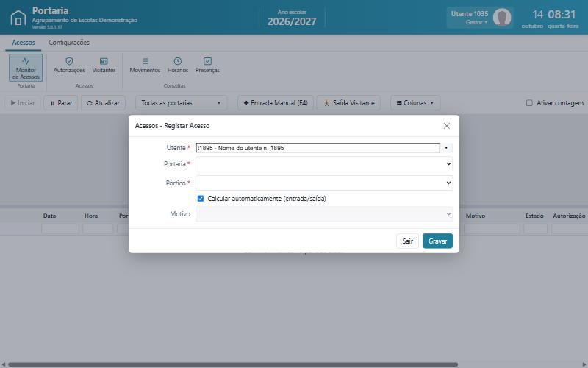588x368 pixels.
Task: Uncheck Calcular automaticamente (entrada/saída)
Action: 200,198
